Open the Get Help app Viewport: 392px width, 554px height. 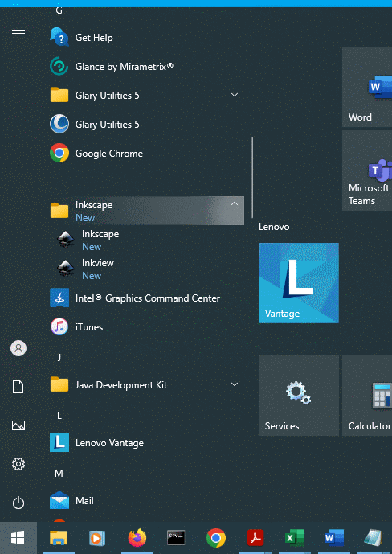146,38
